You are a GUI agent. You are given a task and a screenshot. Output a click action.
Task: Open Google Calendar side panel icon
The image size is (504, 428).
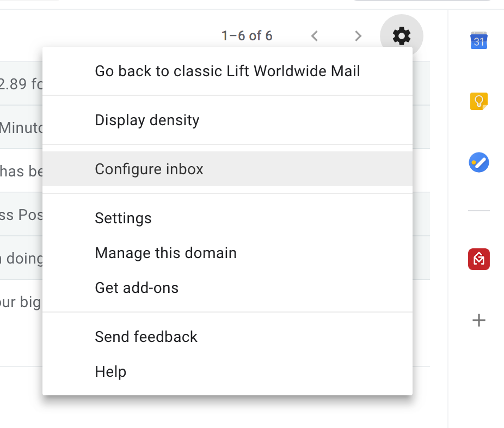[x=478, y=40]
